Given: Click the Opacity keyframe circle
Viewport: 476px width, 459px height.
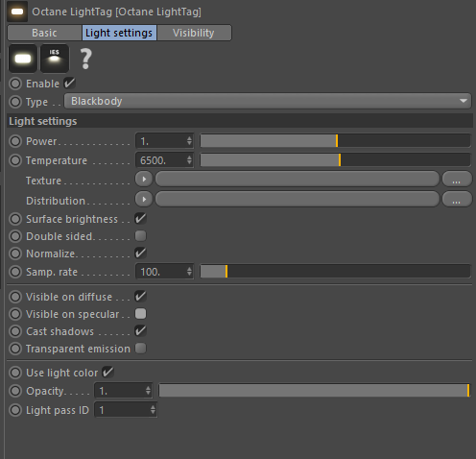Looking at the screenshot, I should pos(15,391).
